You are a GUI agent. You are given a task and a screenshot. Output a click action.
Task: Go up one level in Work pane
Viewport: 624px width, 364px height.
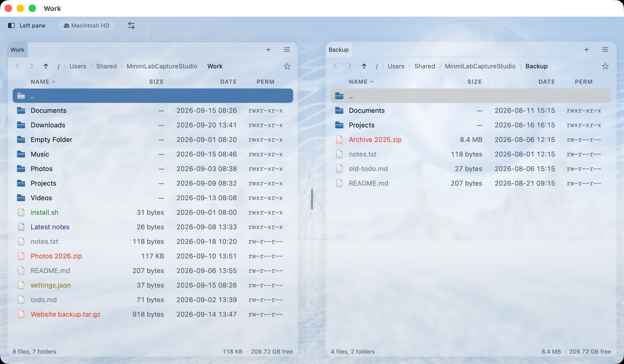pyautogui.click(x=46, y=66)
